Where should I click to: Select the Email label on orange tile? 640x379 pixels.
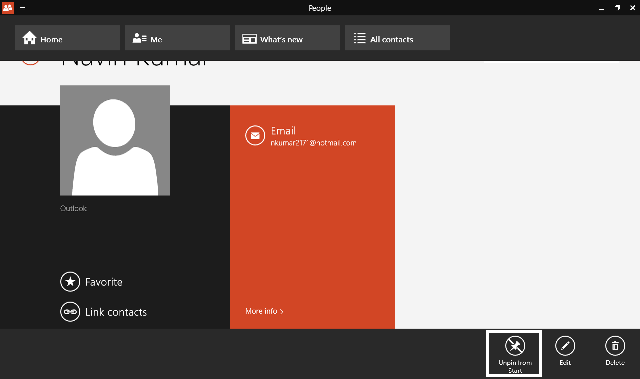click(x=283, y=131)
